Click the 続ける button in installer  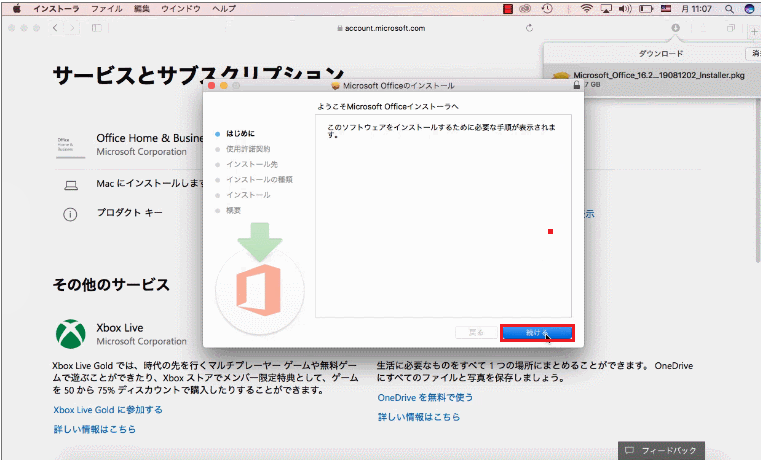coord(537,333)
